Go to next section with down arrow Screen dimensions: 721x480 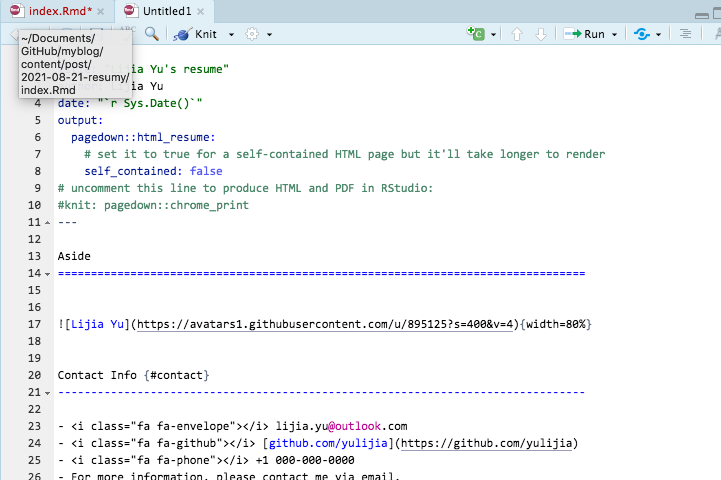pos(541,34)
